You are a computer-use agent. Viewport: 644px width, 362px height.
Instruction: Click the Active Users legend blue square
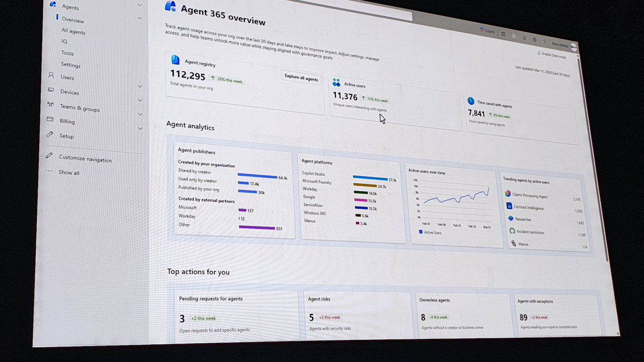pyautogui.click(x=421, y=232)
